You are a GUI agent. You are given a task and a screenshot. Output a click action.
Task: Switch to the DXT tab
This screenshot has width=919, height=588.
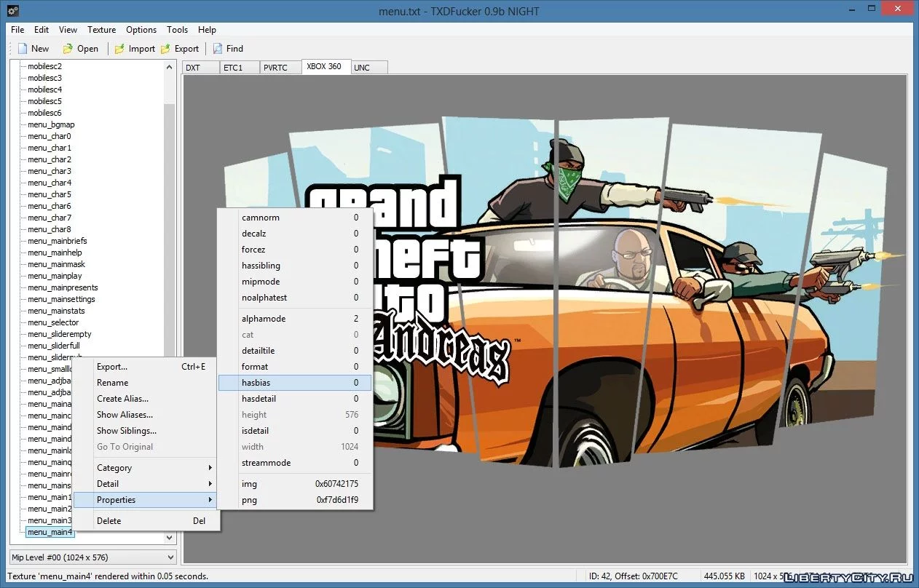coord(201,68)
